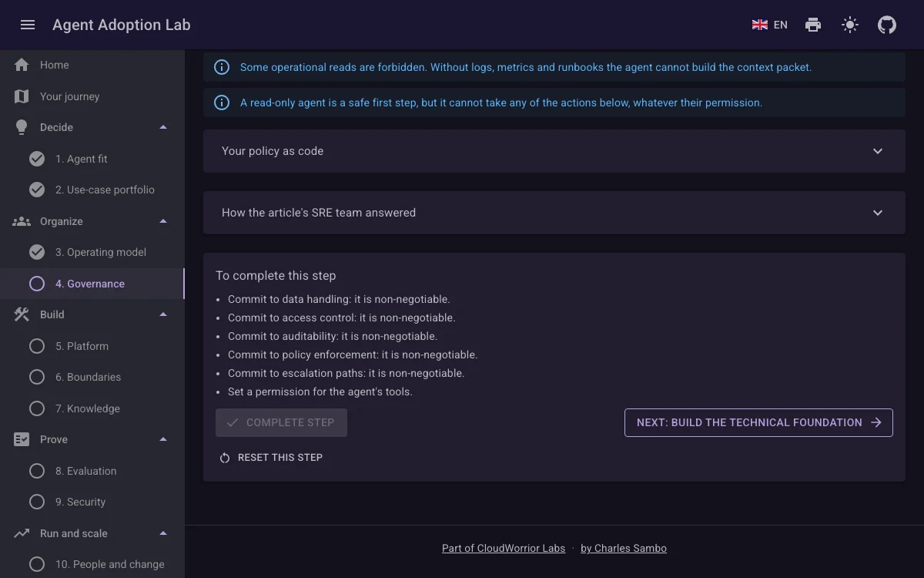Image resolution: width=924 pixels, height=578 pixels.
Task: Open Your journey page
Action: point(92,96)
